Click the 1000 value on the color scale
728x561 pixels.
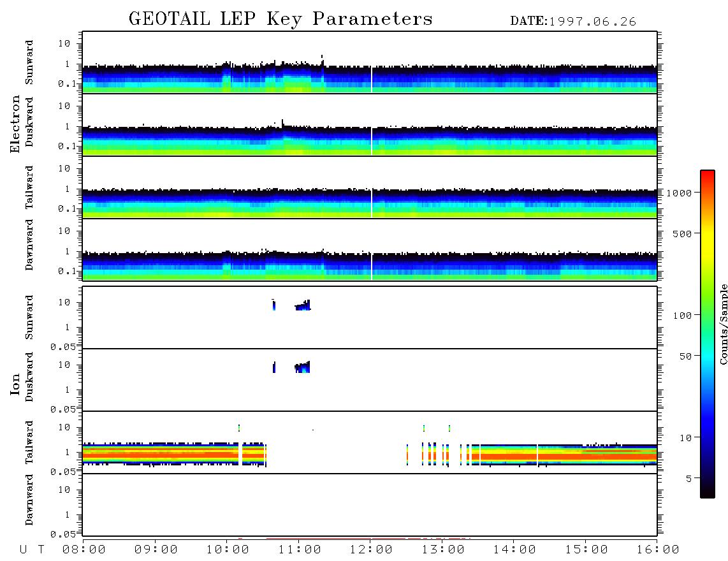pyautogui.click(x=680, y=193)
